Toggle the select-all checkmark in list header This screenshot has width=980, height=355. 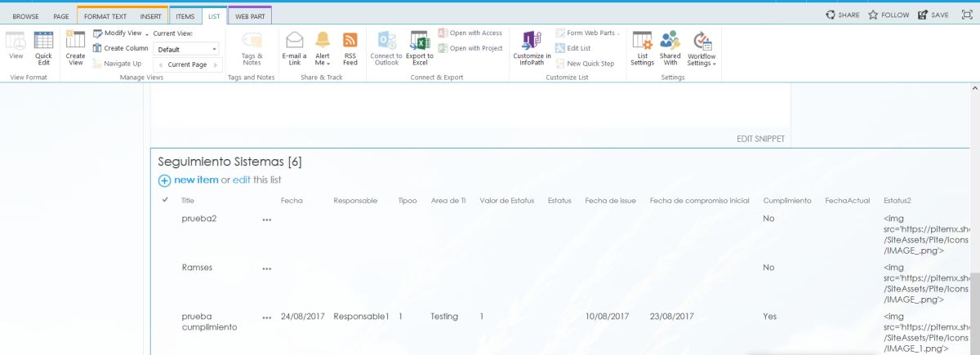[166, 200]
